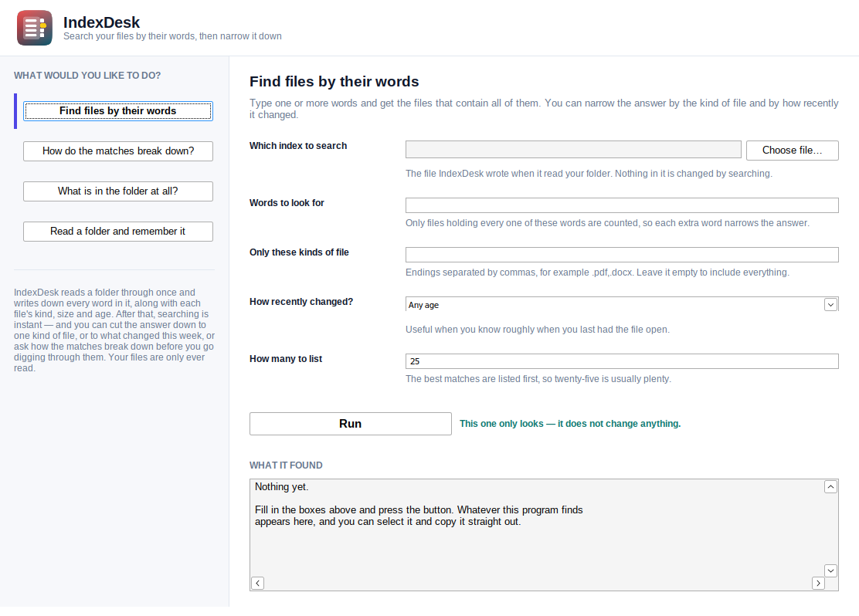Click the results scroll-down arrow
The height and width of the screenshot is (616, 859).
click(830, 570)
